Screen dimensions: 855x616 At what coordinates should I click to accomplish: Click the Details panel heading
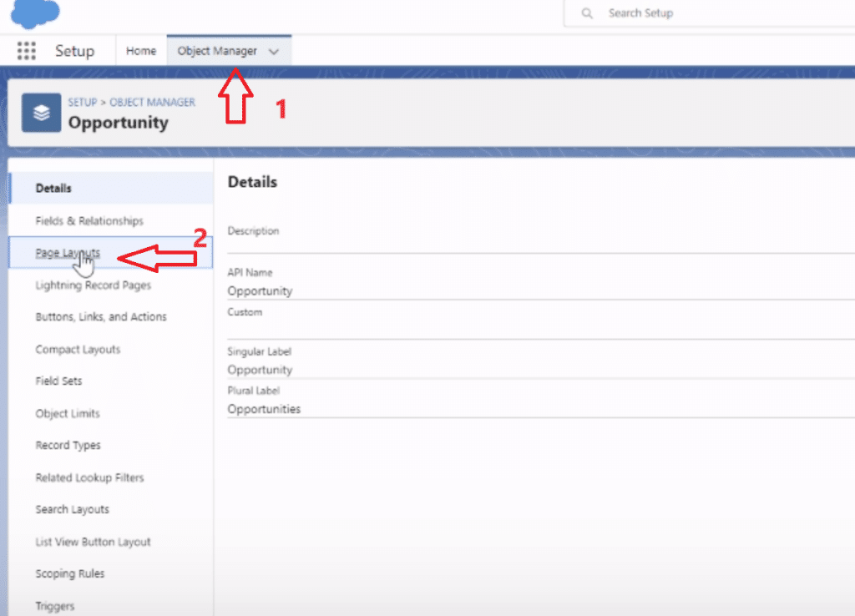(252, 182)
